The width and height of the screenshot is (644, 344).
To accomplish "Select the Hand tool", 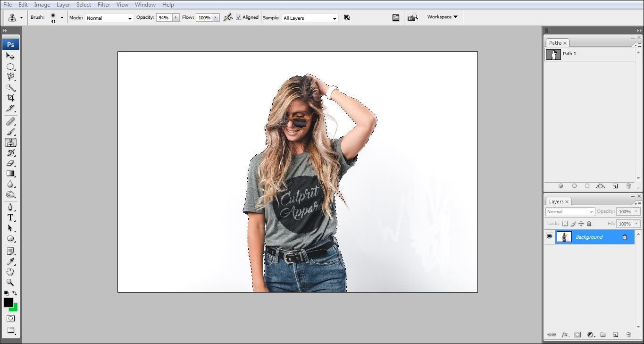I will pyautogui.click(x=10, y=272).
